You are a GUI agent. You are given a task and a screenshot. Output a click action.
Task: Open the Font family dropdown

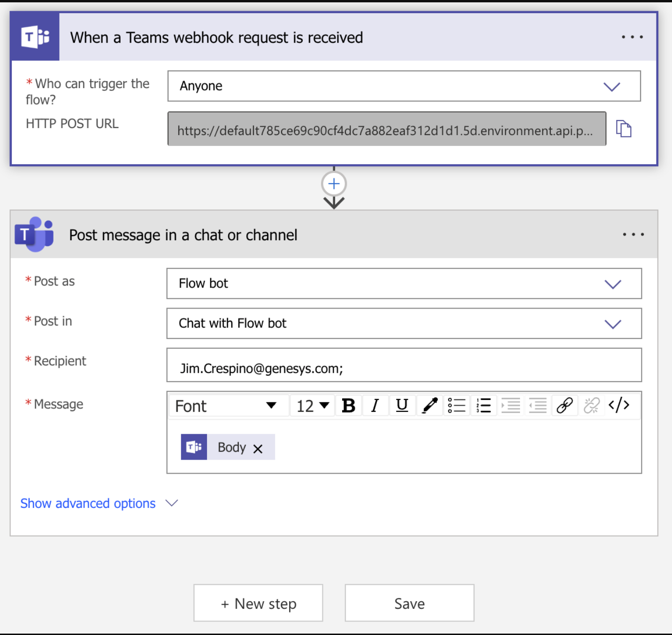pos(228,406)
